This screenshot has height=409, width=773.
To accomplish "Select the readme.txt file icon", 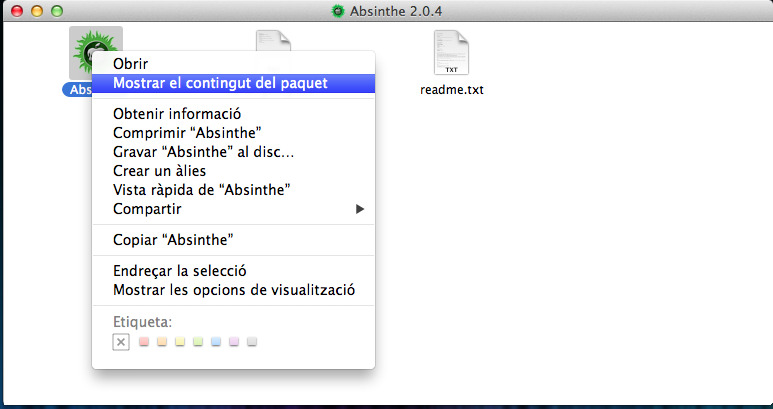I will [452, 52].
